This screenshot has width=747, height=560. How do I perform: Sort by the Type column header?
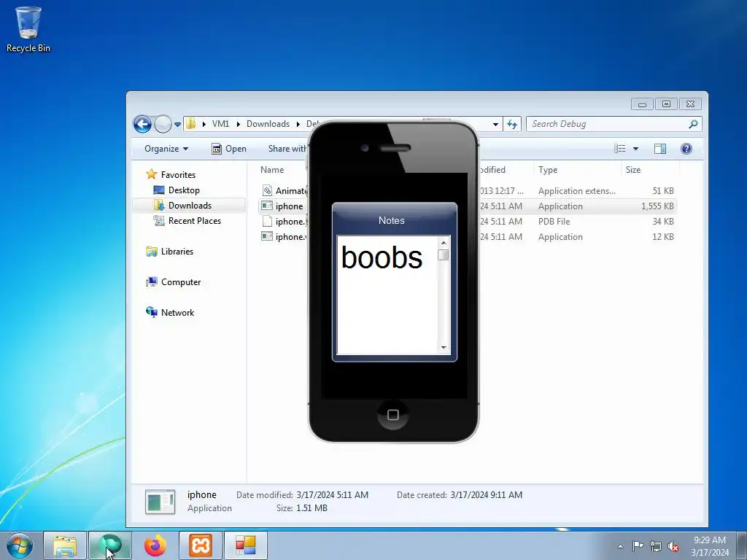click(548, 169)
